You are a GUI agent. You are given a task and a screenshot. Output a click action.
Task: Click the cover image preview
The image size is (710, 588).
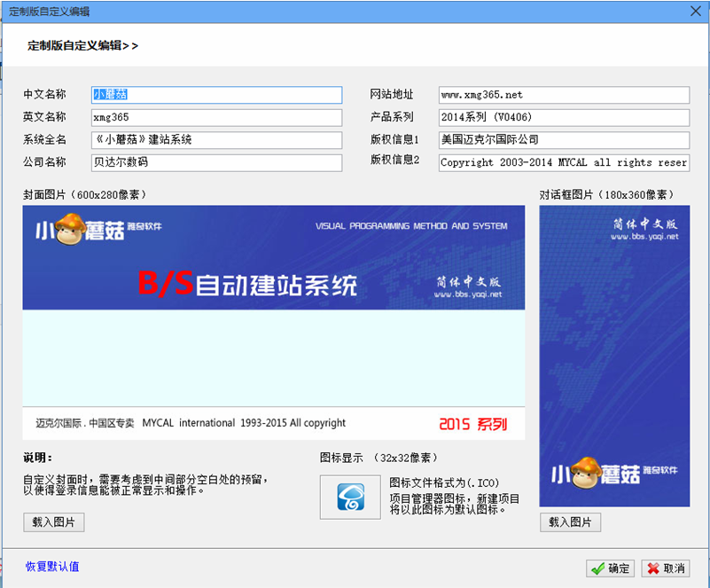(274, 323)
